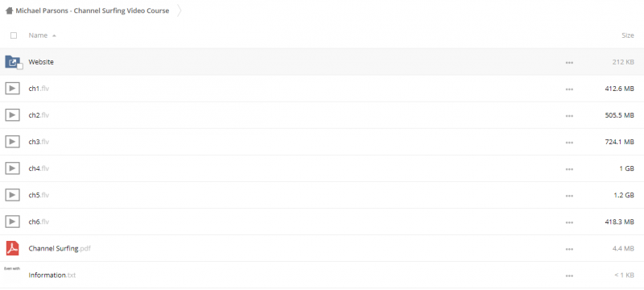This screenshot has width=644, height=290.
Task: Open Channel Surfing.pdf document
Action: click(x=60, y=248)
